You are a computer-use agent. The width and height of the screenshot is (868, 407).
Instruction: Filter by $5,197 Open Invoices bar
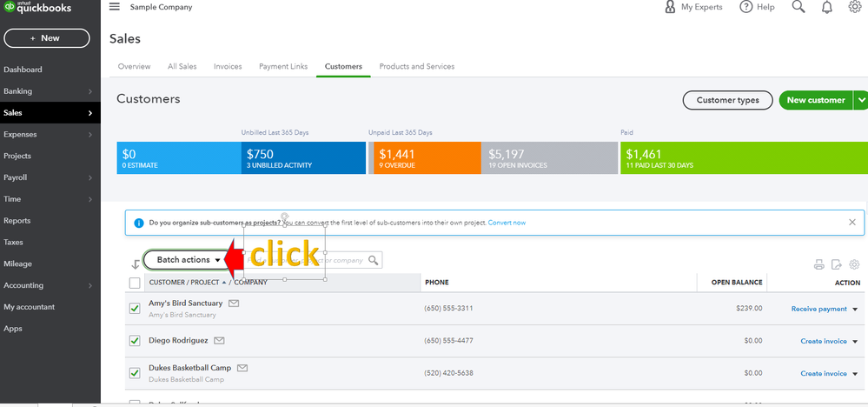click(549, 157)
